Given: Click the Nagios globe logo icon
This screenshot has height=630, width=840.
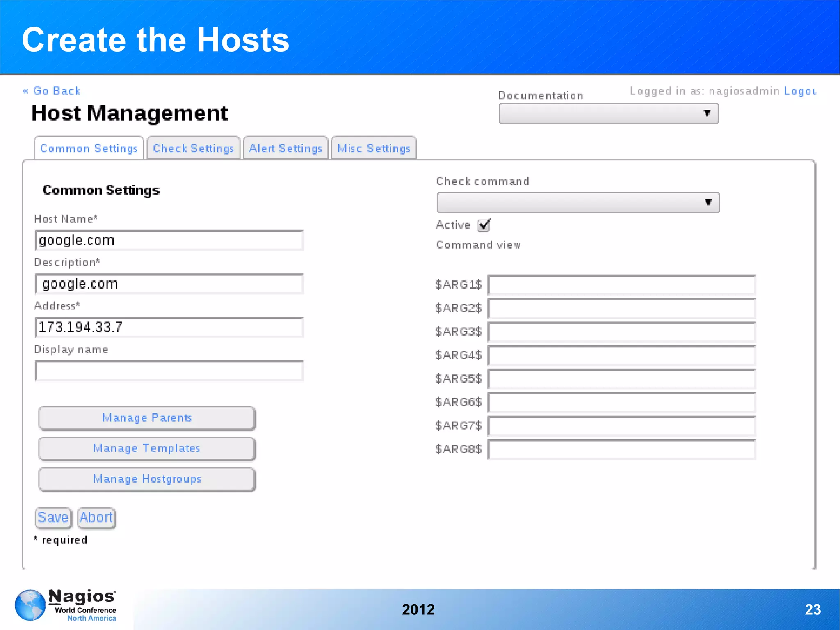Looking at the screenshot, I should (30, 605).
